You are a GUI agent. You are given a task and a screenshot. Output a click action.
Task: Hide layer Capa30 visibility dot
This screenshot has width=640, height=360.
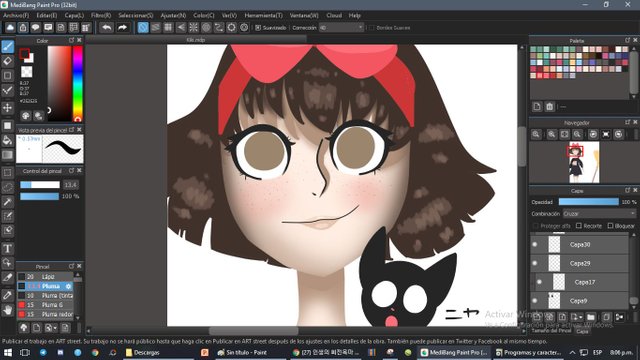tap(535, 244)
